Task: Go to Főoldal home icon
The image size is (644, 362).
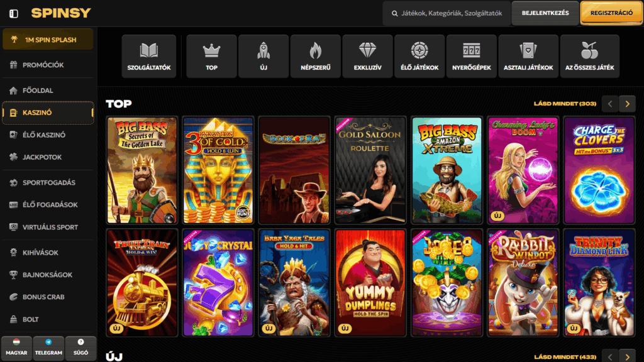Action: (x=48, y=90)
